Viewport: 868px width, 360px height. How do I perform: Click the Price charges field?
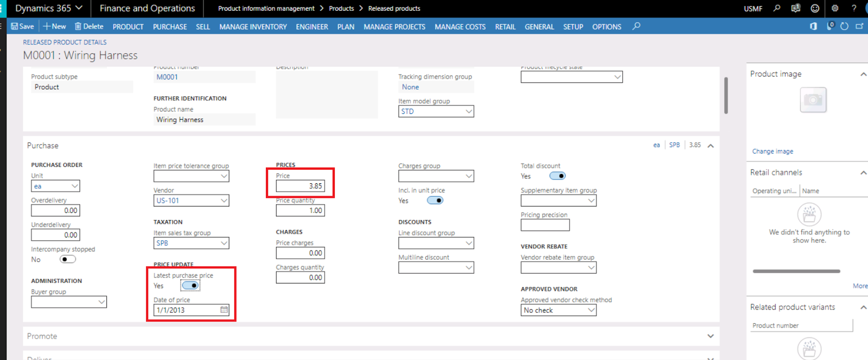coord(300,253)
